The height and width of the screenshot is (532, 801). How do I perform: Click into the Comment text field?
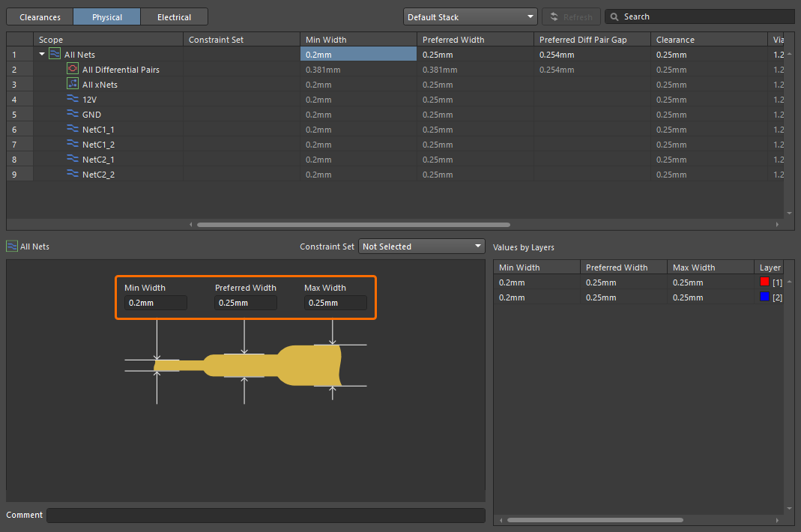tap(265, 516)
